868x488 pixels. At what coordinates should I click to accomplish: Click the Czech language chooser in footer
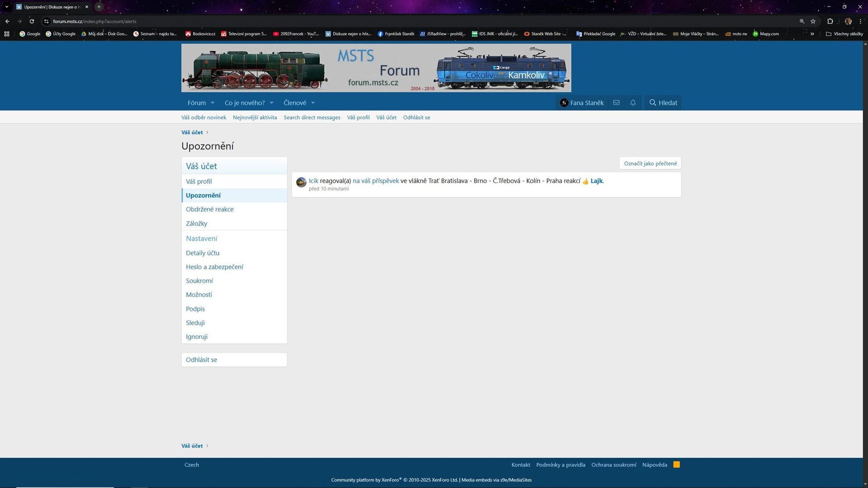click(x=192, y=465)
